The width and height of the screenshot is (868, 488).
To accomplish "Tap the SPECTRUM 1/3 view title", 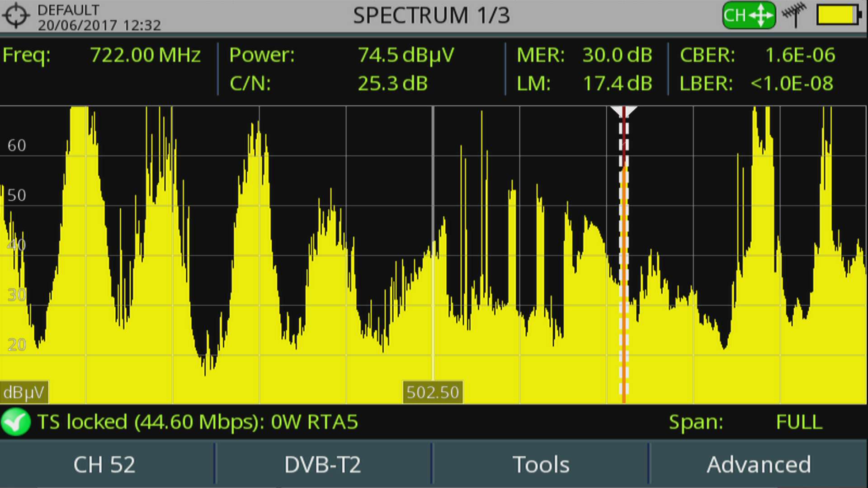I will point(431,16).
